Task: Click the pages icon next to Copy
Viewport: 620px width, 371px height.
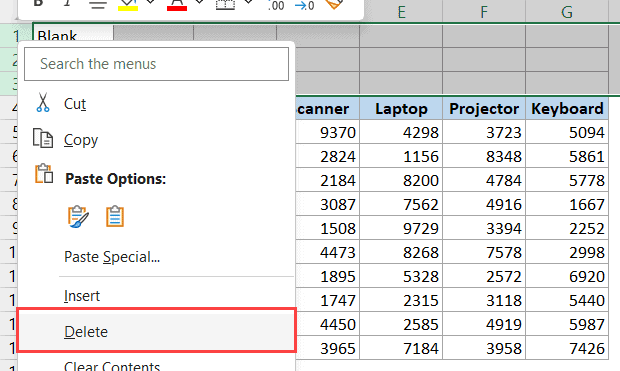Action: point(43,138)
